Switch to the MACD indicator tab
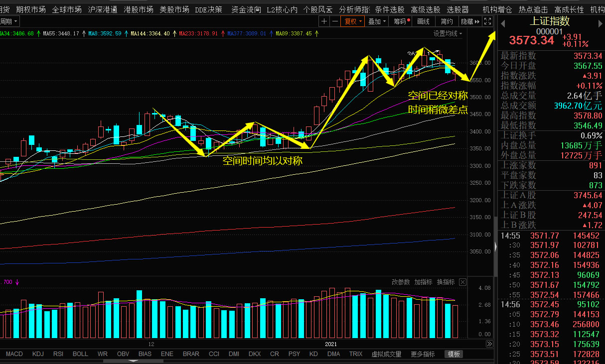Viewport: 605px width, 364px height. click(14, 354)
